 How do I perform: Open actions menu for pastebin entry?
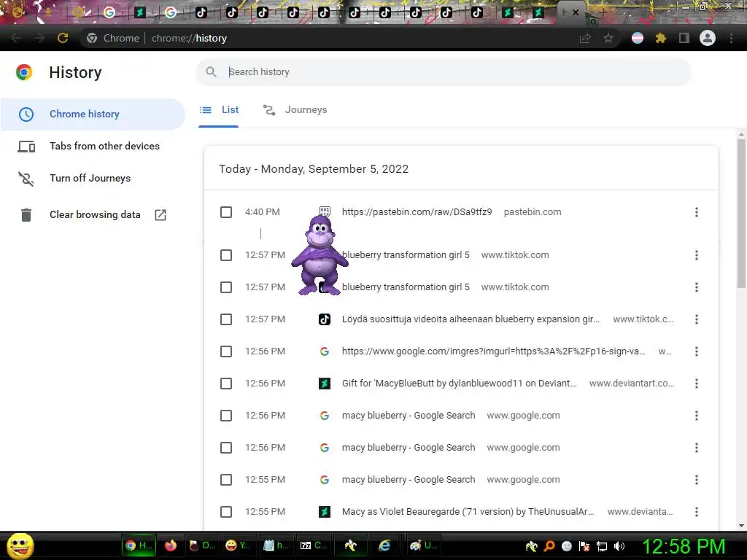coord(697,212)
